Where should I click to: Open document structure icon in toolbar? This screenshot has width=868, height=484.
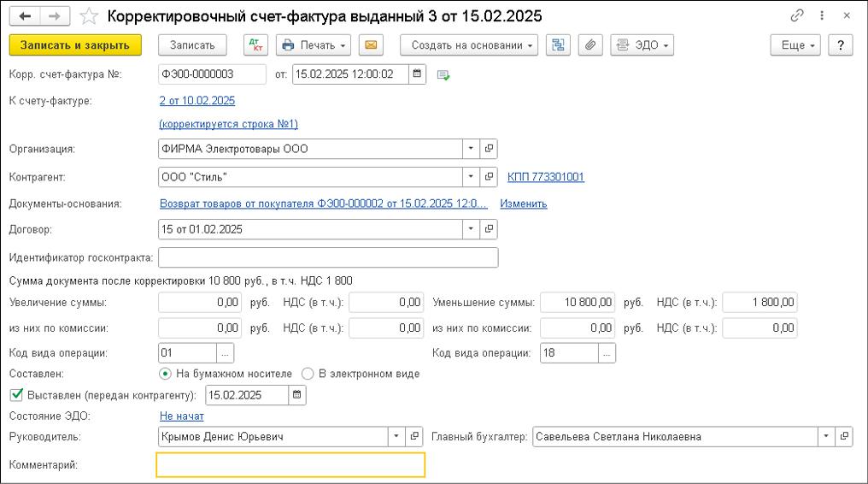(558, 45)
